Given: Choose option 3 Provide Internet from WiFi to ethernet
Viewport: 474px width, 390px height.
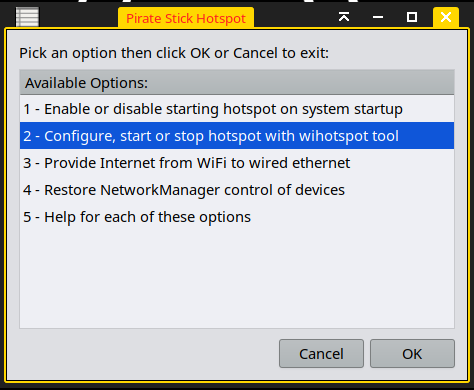Looking at the screenshot, I should [237, 163].
